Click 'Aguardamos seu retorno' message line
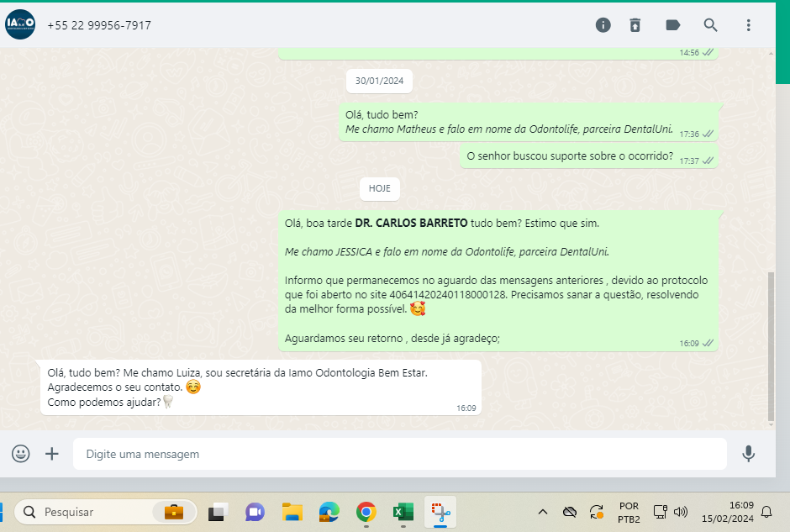 click(392, 339)
